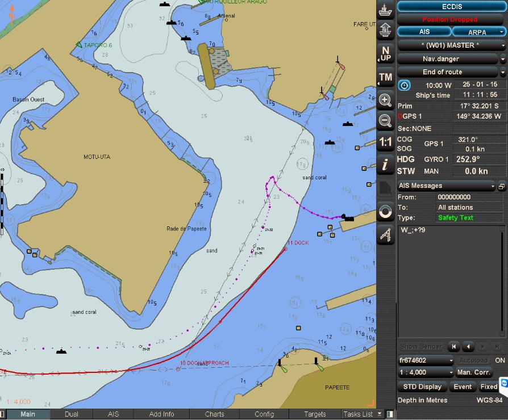Screen dimensions: 508x420
Task: Click the lifebuoy man overboard icon
Action: [x=386, y=212]
